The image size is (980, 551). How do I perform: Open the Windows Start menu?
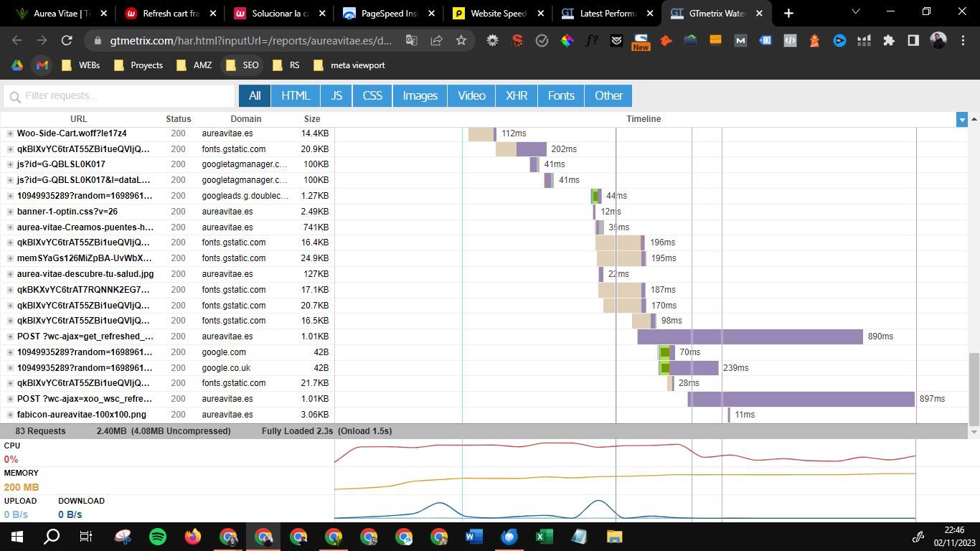[17, 537]
